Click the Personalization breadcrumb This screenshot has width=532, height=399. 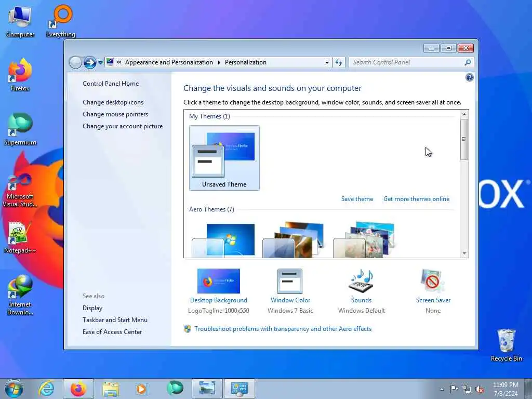[x=246, y=62]
